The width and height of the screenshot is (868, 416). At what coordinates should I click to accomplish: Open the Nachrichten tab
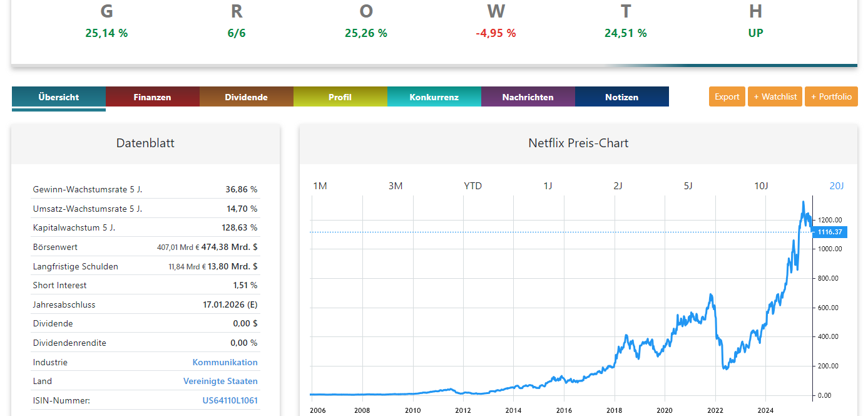pos(528,97)
